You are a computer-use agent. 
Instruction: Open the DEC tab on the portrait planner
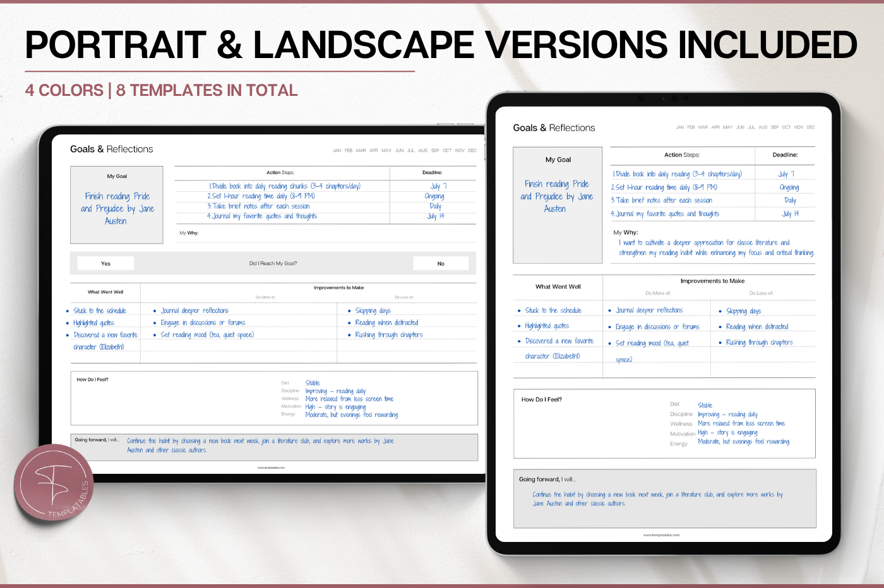pos(811,127)
